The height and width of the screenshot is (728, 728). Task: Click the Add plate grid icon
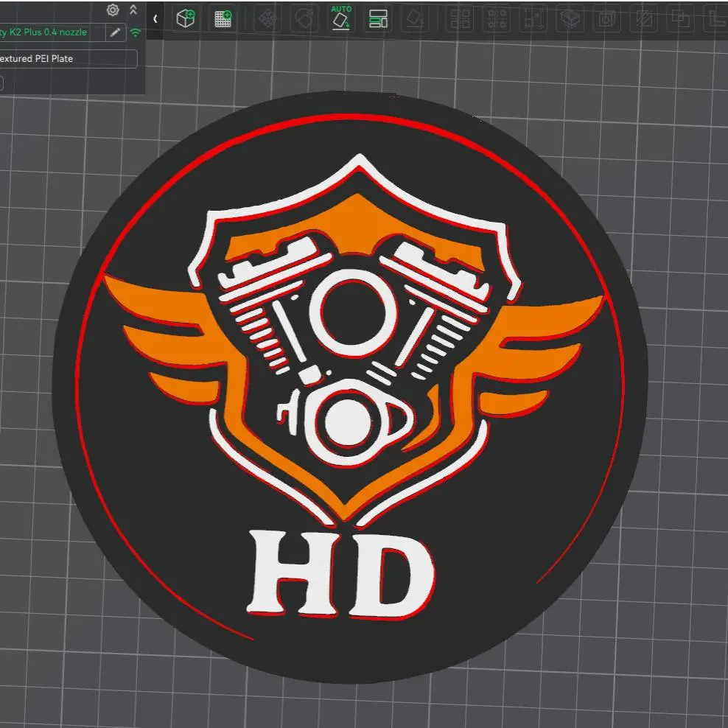point(223,18)
